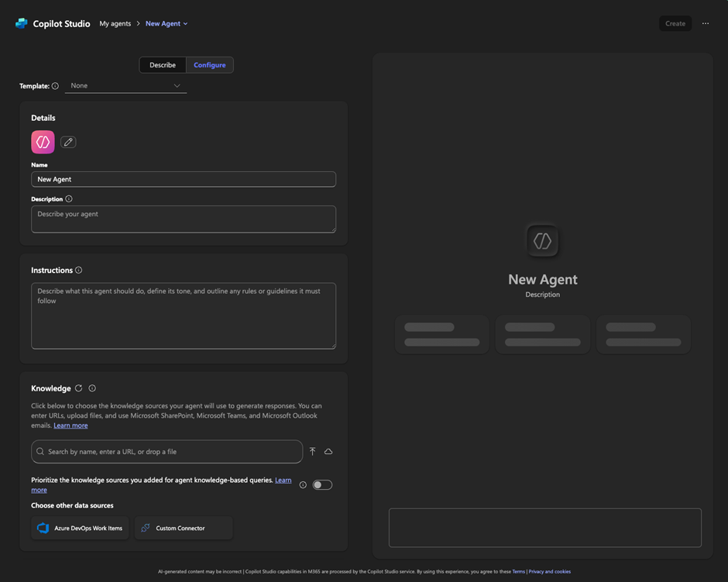This screenshot has width=728, height=582.
Task: Switch to the Describe tab
Action: click(x=163, y=65)
